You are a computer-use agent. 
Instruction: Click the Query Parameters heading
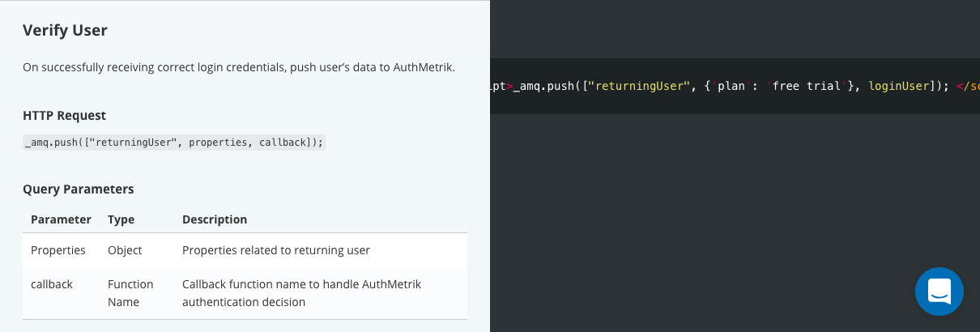78,189
